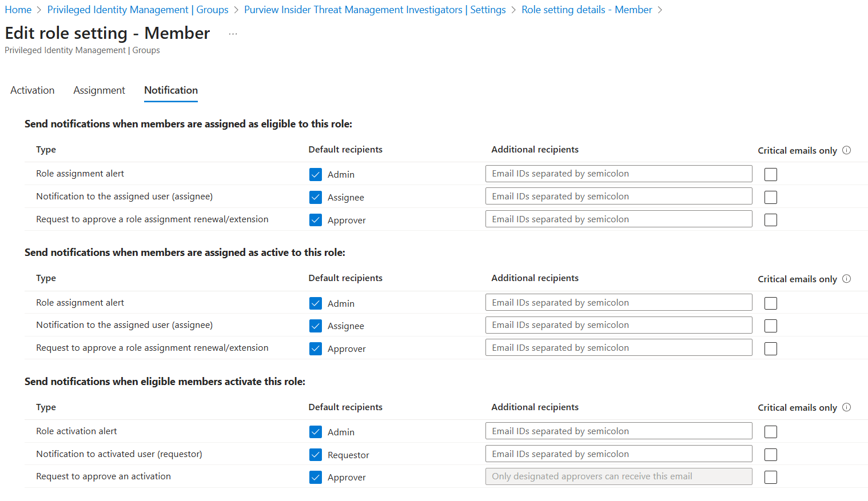Screen dimensions: 868x501
Task: Focus eligible Role assignment alert email field
Action: (x=619, y=174)
